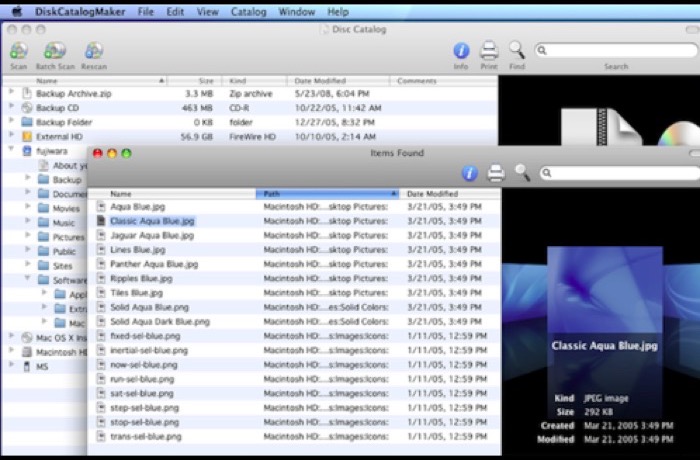The height and width of the screenshot is (460, 700).
Task: Open the Catalog menu
Action: pyautogui.click(x=248, y=12)
